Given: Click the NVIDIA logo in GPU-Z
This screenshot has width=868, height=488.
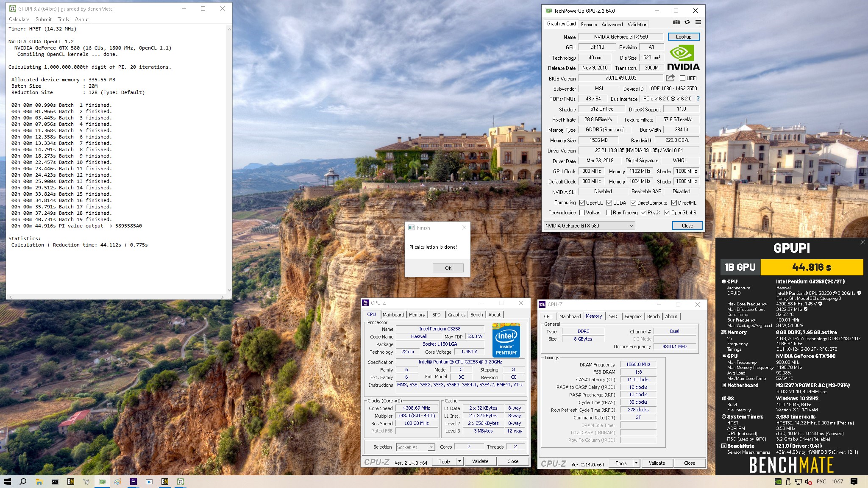Looking at the screenshot, I should pos(683,58).
